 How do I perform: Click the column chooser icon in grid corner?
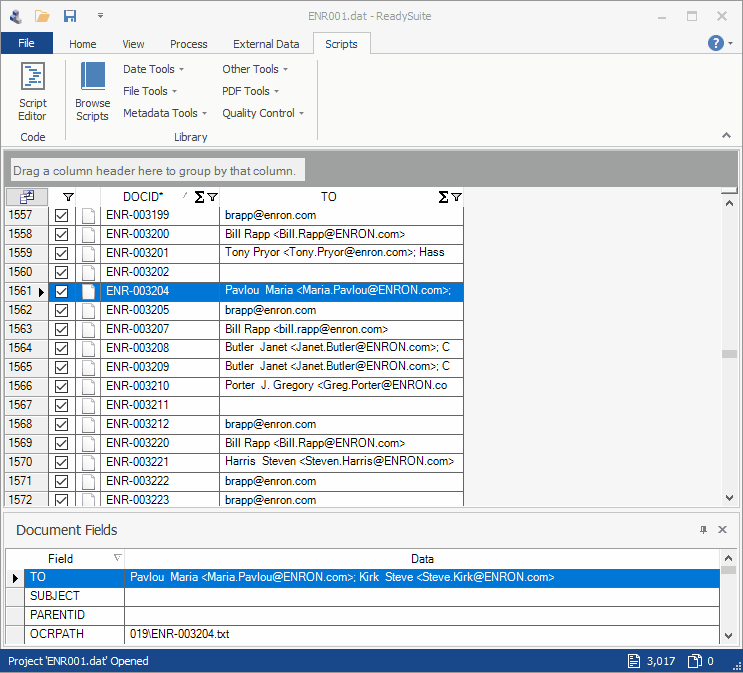(27, 197)
